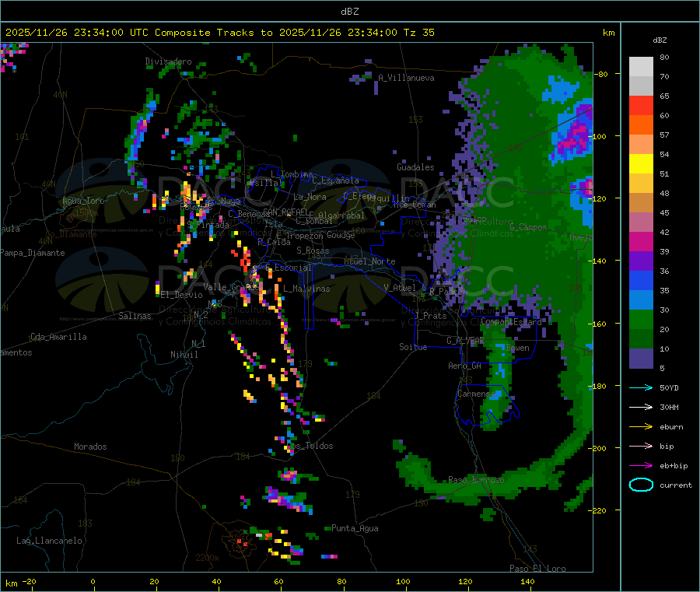
Task: Click the 'Lag.Llancanelo' lake label
Action: (x=49, y=541)
